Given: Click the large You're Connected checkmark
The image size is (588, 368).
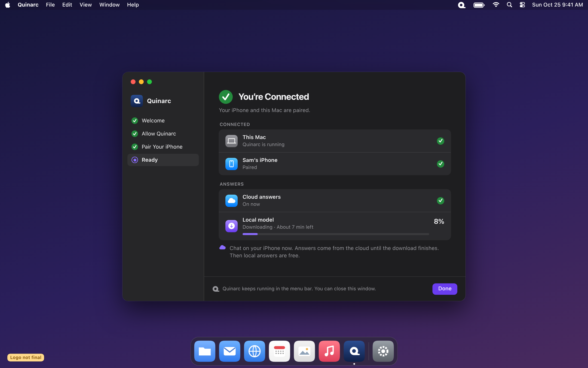Looking at the screenshot, I should tap(226, 97).
